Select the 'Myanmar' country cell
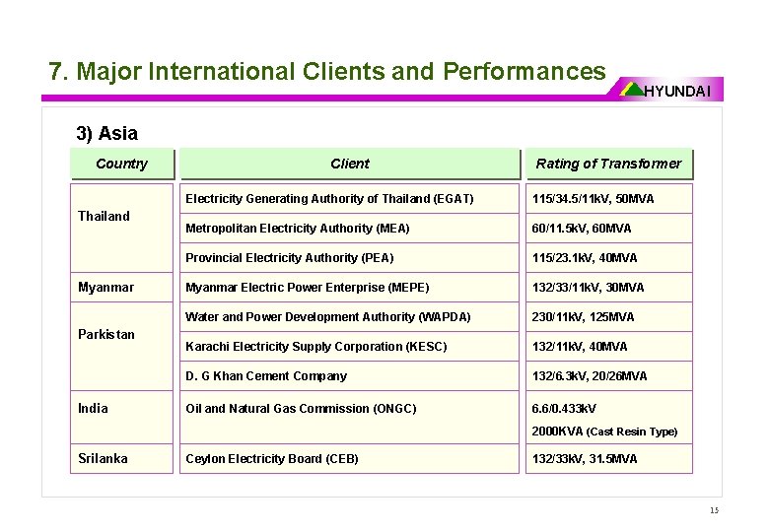 tap(121, 287)
